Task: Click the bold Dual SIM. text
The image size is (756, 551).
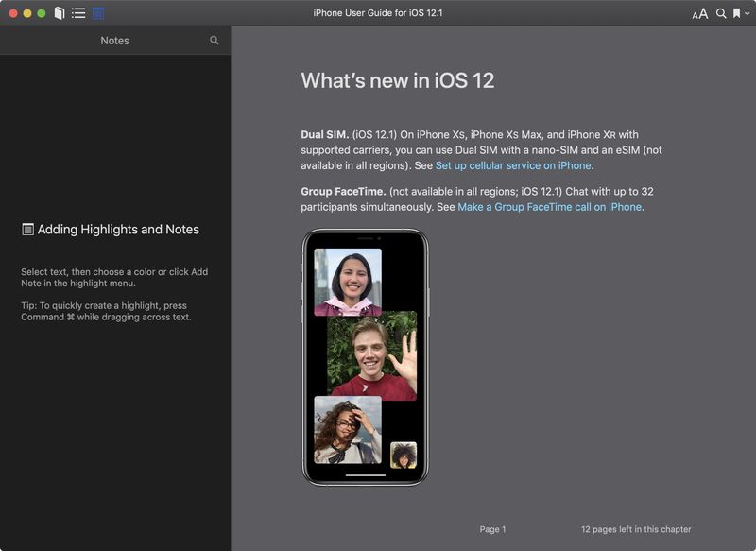Action: pyautogui.click(x=324, y=134)
